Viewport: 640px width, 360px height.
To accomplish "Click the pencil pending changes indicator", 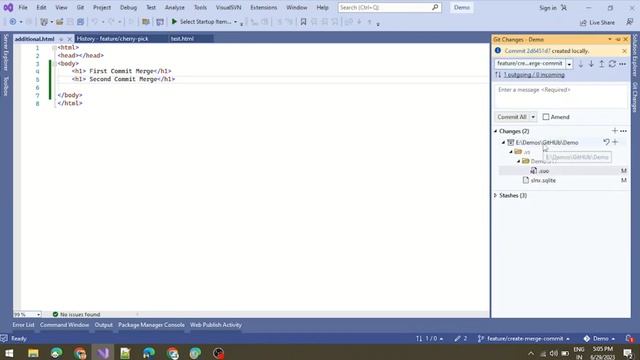I will (x=461, y=338).
